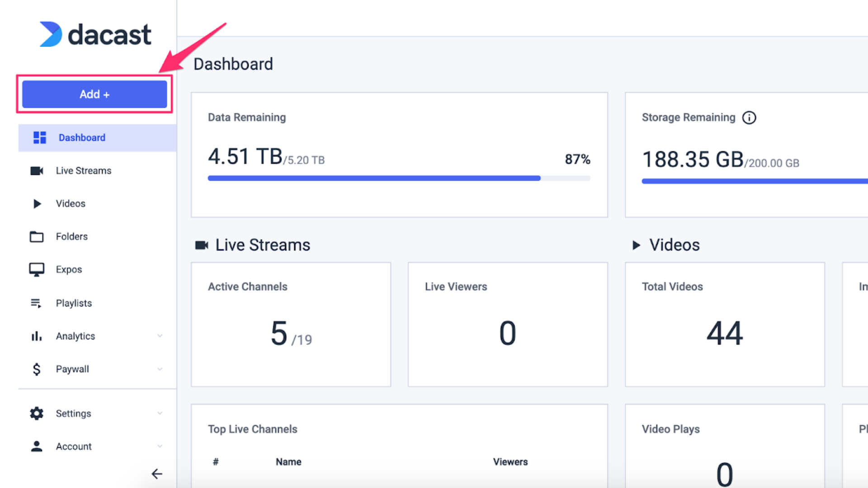Select the Paywall dollar sign icon
Viewport: 868px width, 488px height.
[37, 369]
